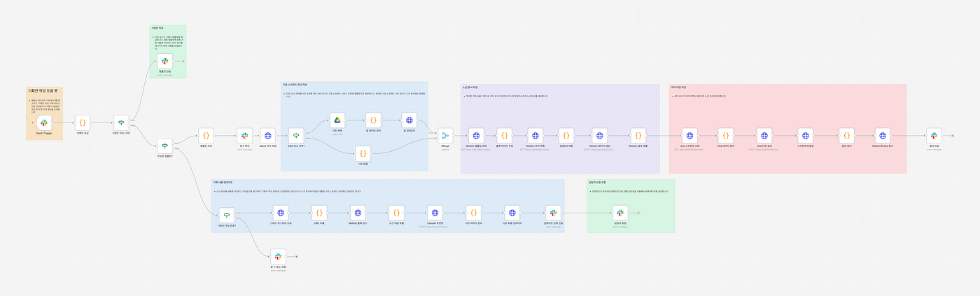
Task: Click the 노션 문서 작성 sticky note title
Action: [x=470, y=87]
